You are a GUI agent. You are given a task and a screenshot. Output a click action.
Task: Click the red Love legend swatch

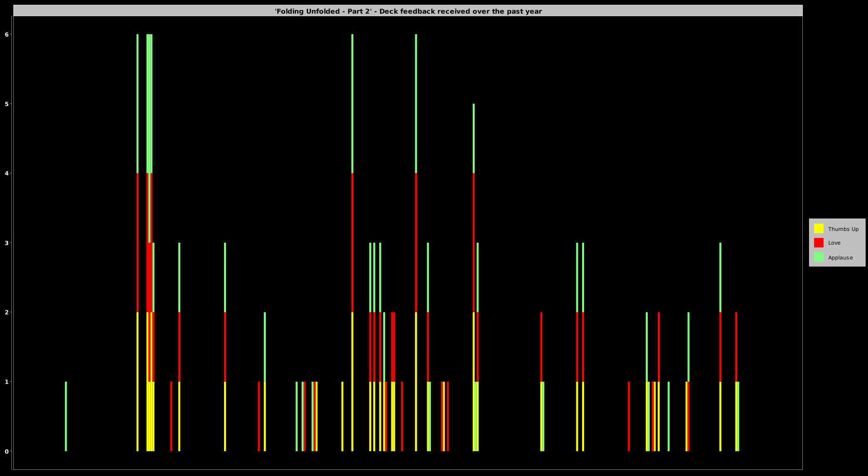[819, 243]
